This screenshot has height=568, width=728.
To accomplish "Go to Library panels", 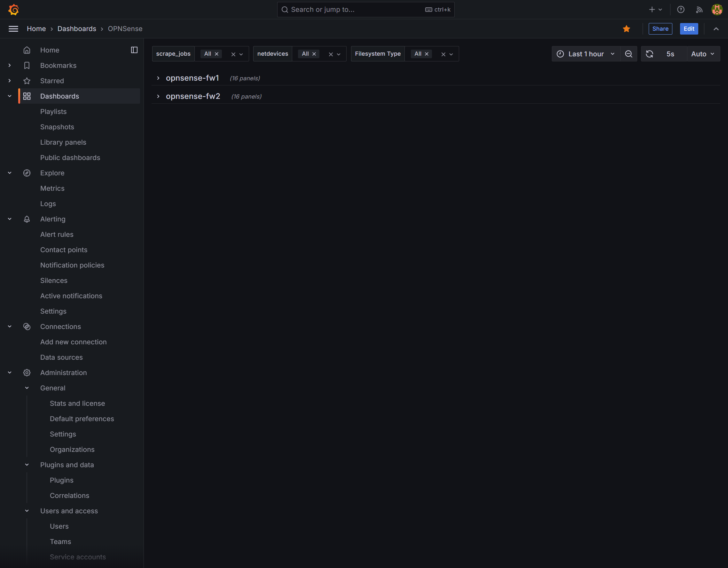I will click(63, 142).
